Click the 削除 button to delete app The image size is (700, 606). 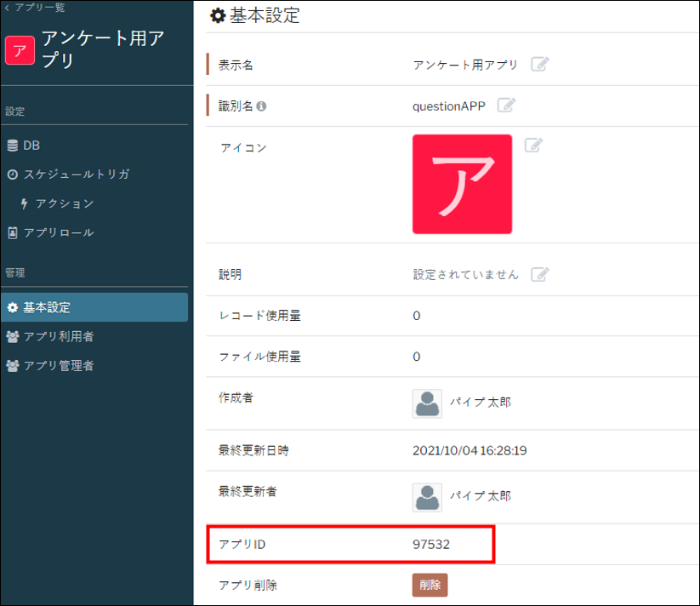(430, 585)
